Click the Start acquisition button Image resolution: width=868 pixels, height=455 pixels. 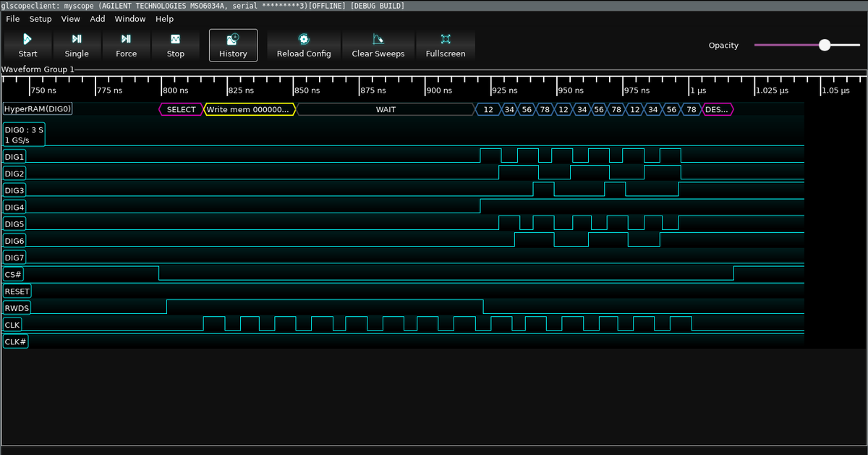coord(28,45)
